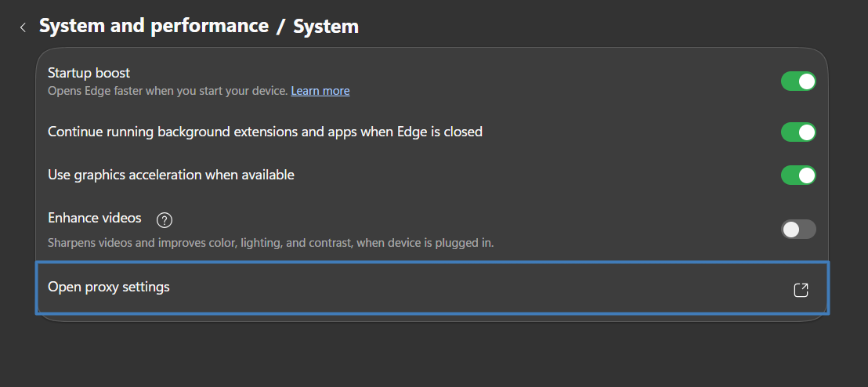
Task: Turn off background extensions and apps toggle
Action: click(798, 132)
